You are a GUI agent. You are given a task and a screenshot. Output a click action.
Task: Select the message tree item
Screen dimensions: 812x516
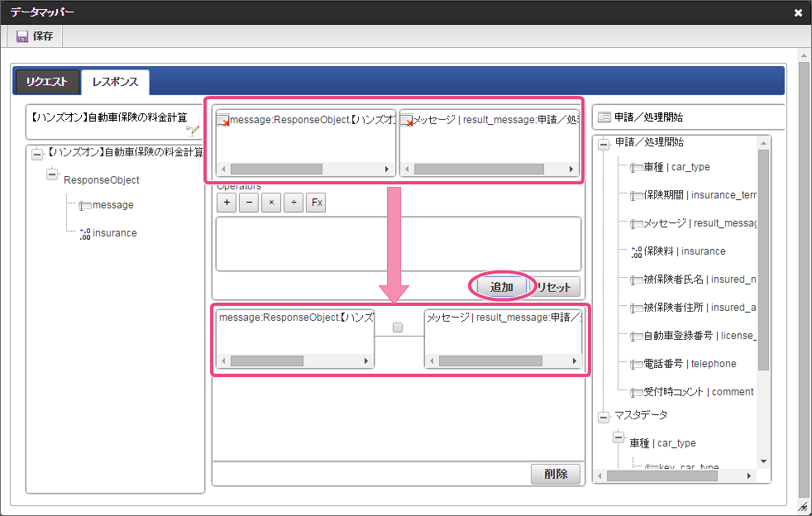point(113,205)
